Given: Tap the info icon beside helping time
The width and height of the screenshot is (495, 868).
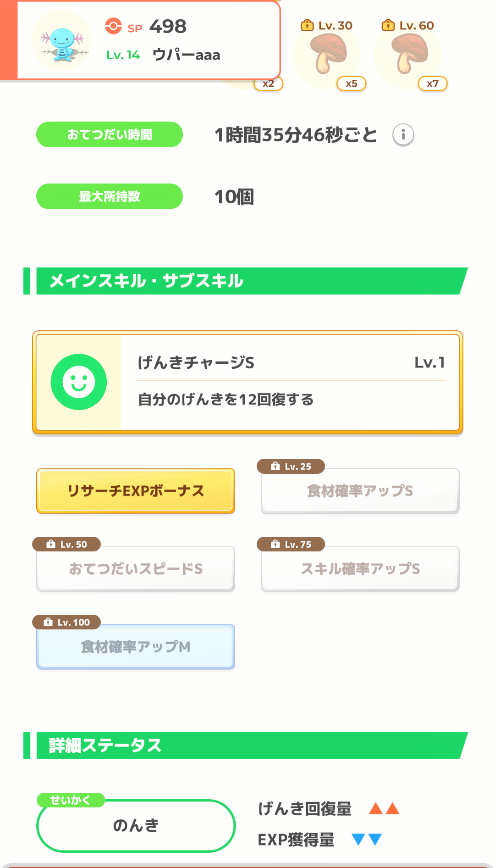Looking at the screenshot, I should (x=403, y=135).
